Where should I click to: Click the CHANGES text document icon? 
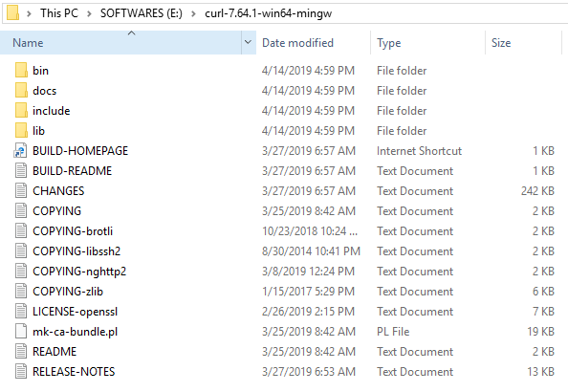pyautogui.click(x=21, y=191)
